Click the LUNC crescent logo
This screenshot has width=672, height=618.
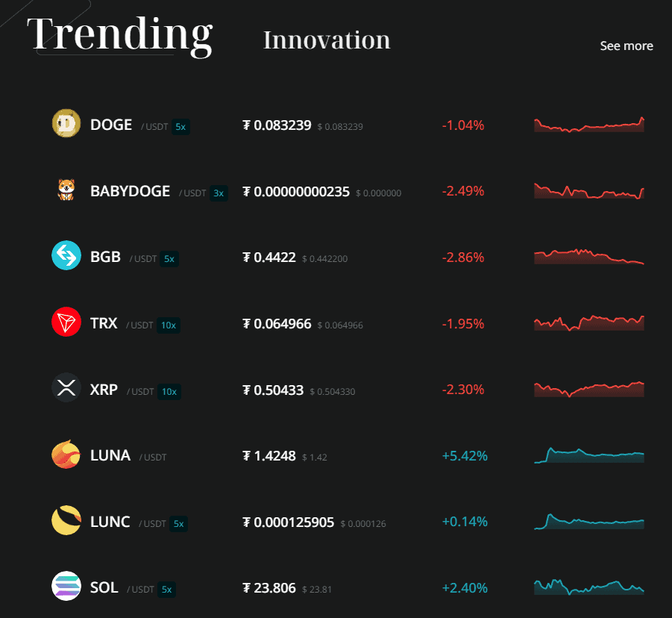(x=66, y=521)
